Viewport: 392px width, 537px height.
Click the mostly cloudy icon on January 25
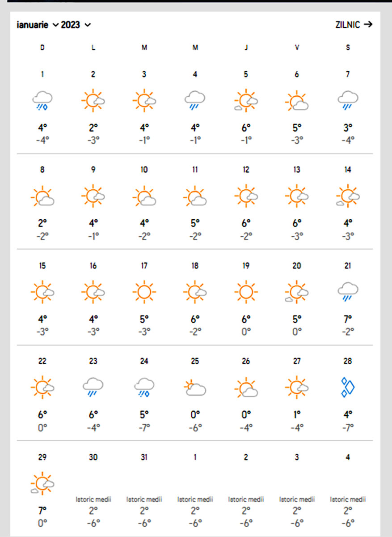point(195,388)
